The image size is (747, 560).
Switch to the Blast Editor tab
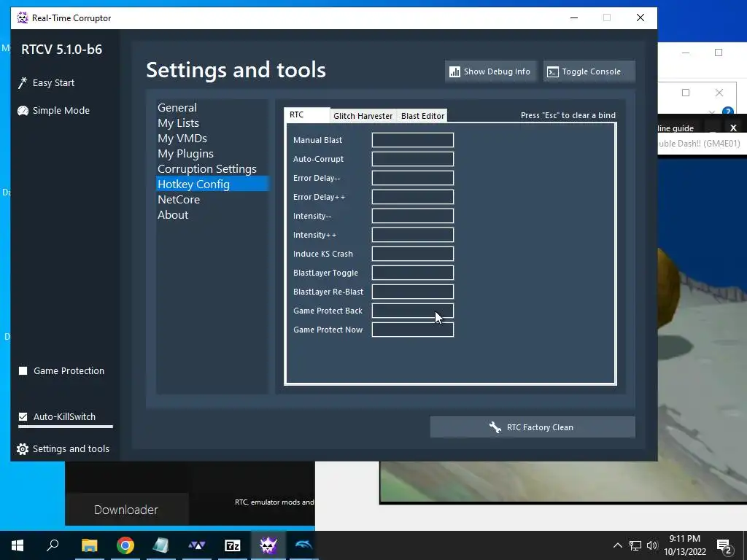(x=422, y=116)
